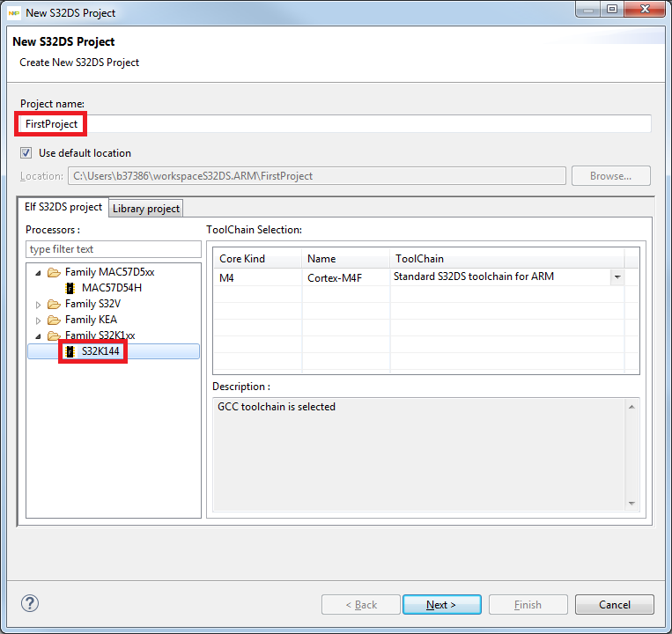The image size is (672, 634).
Task: Click Standard S32DS toolchain for ARM cell
Action: [x=500, y=276]
